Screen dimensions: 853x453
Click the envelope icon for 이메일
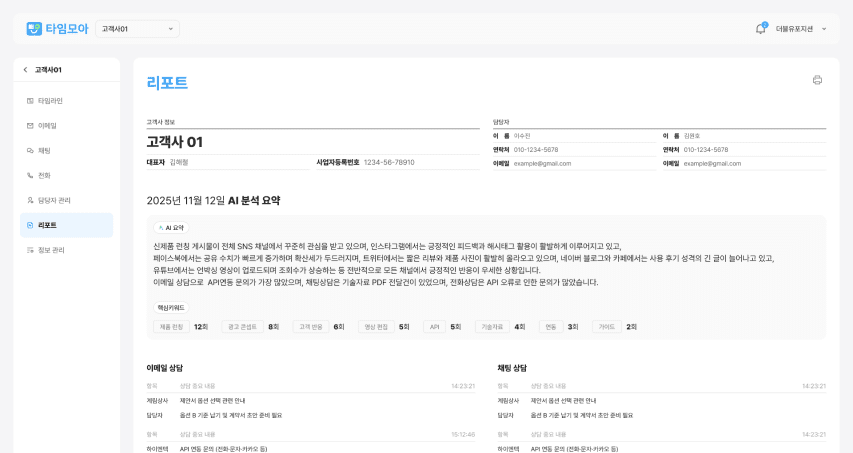30,126
